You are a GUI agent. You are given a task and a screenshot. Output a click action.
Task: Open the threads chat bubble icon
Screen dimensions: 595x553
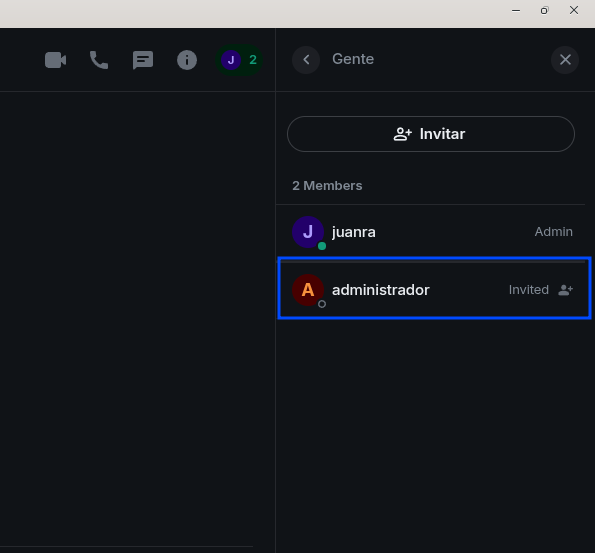tap(143, 60)
